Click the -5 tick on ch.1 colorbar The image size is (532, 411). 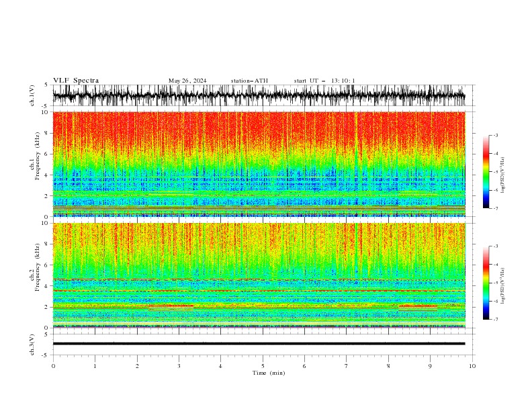pos(495,172)
